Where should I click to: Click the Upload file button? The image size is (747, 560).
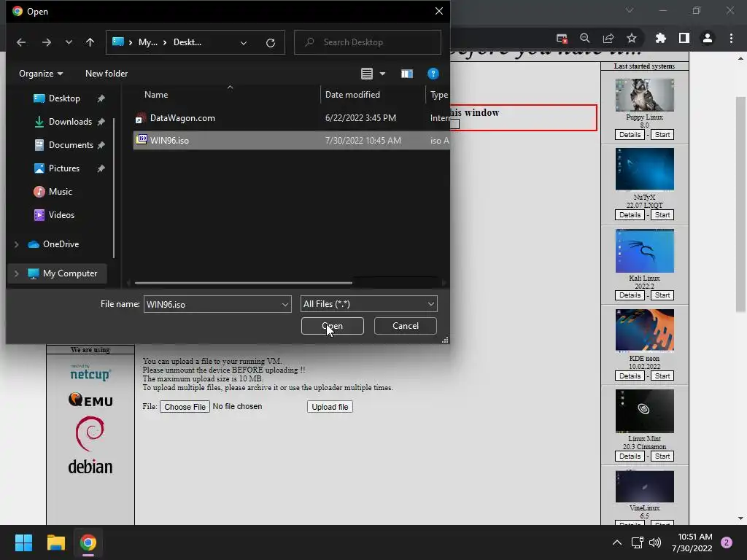click(x=330, y=407)
